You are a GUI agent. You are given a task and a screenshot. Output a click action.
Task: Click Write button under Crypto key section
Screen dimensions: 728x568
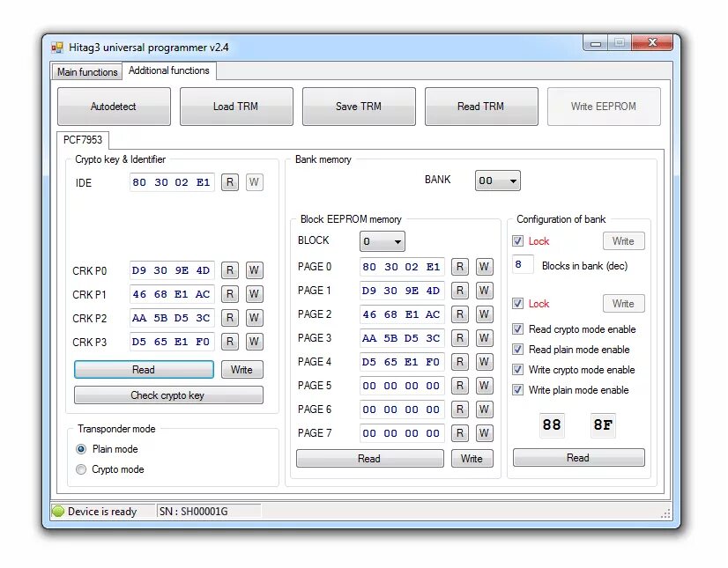[x=241, y=369]
